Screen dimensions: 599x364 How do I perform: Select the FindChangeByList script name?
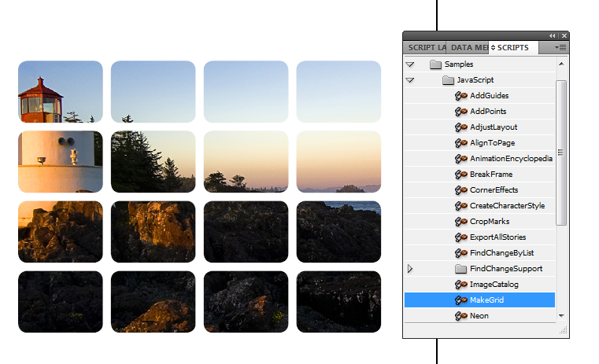pyautogui.click(x=502, y=253)
